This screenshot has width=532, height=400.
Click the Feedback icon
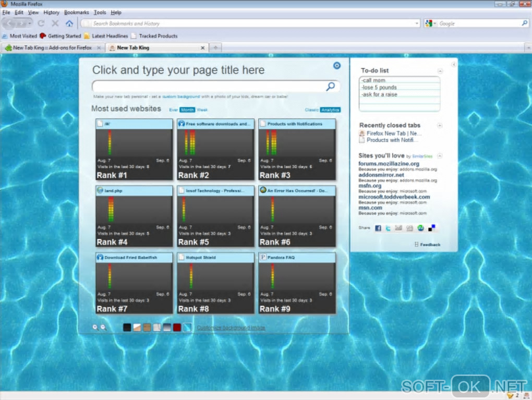point(416,245)
